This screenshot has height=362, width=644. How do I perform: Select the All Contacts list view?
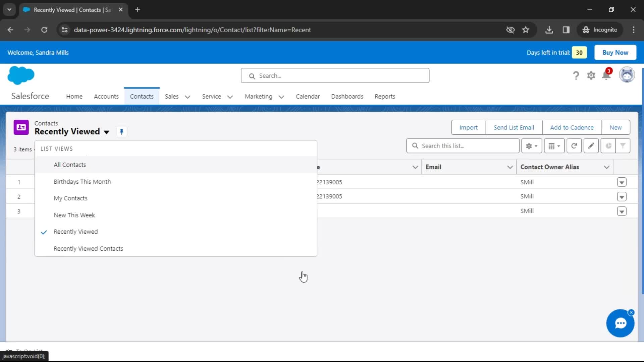pos(176,165)
